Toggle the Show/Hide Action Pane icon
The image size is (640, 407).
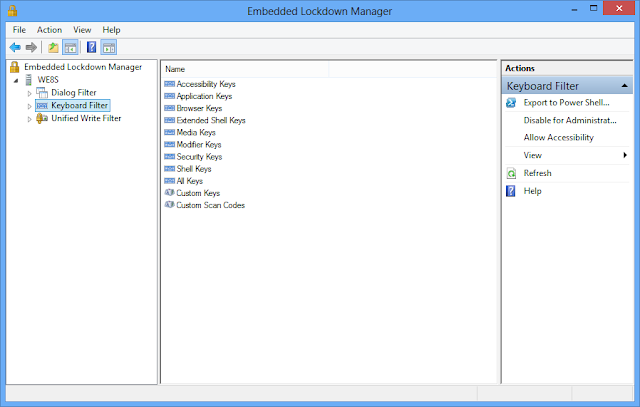click(x=109, y=47)
